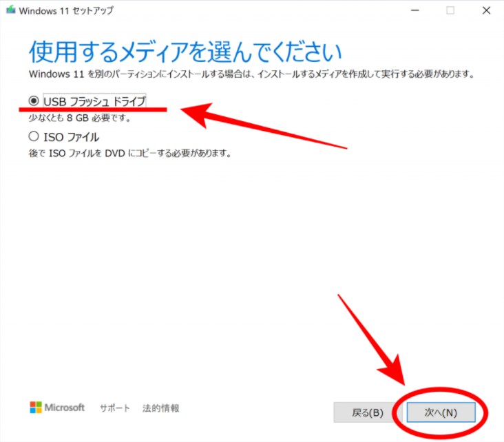Close the Windows 11 セットアップ window
Screen dimensions: 504x442
486,10
